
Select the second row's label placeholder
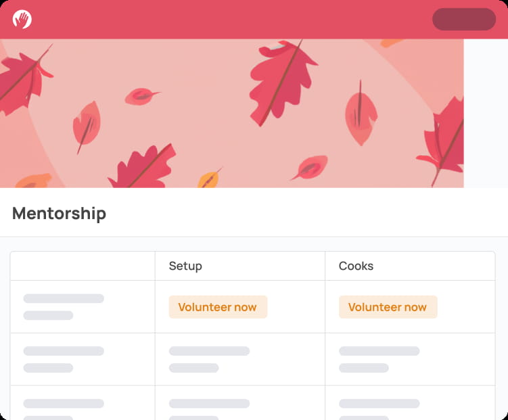(64, 359)
